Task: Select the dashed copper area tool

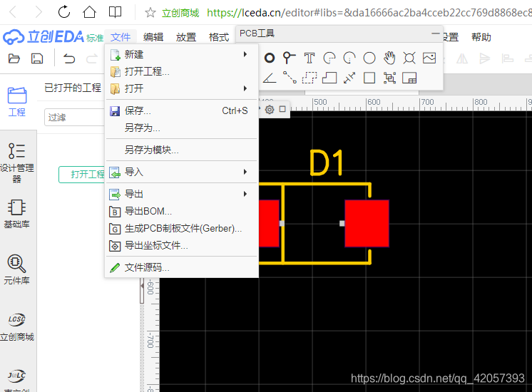Action: [310, 78]
